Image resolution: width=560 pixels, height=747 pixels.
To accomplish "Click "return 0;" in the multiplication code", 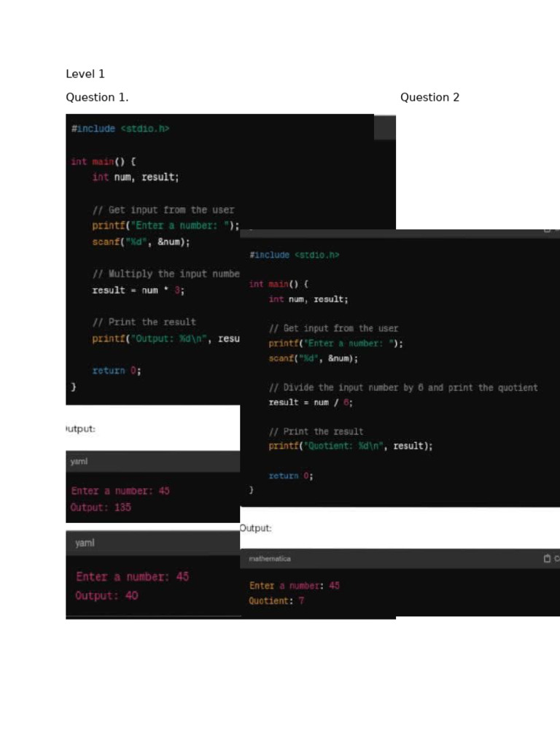I will coord(116,371).
